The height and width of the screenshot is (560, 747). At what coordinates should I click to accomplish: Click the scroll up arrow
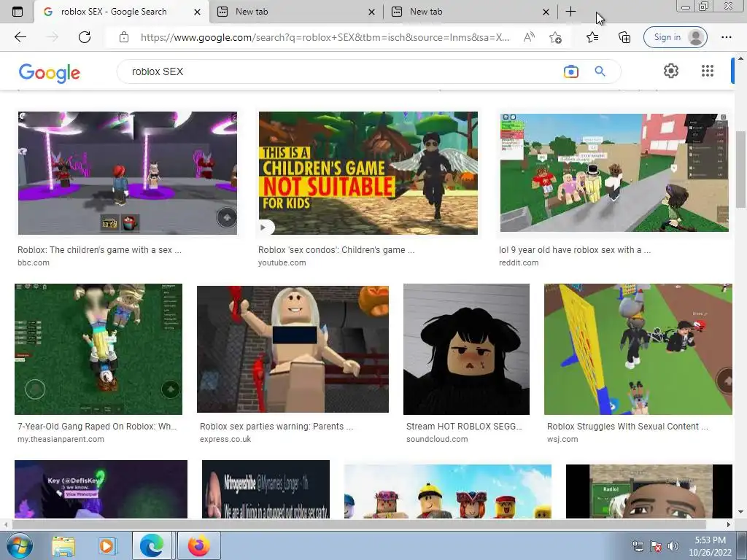point(740,58)
